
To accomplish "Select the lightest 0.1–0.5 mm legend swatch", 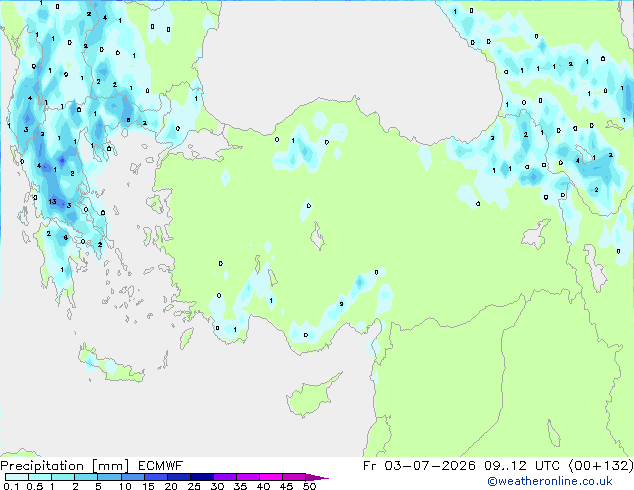I will (17, 477).
